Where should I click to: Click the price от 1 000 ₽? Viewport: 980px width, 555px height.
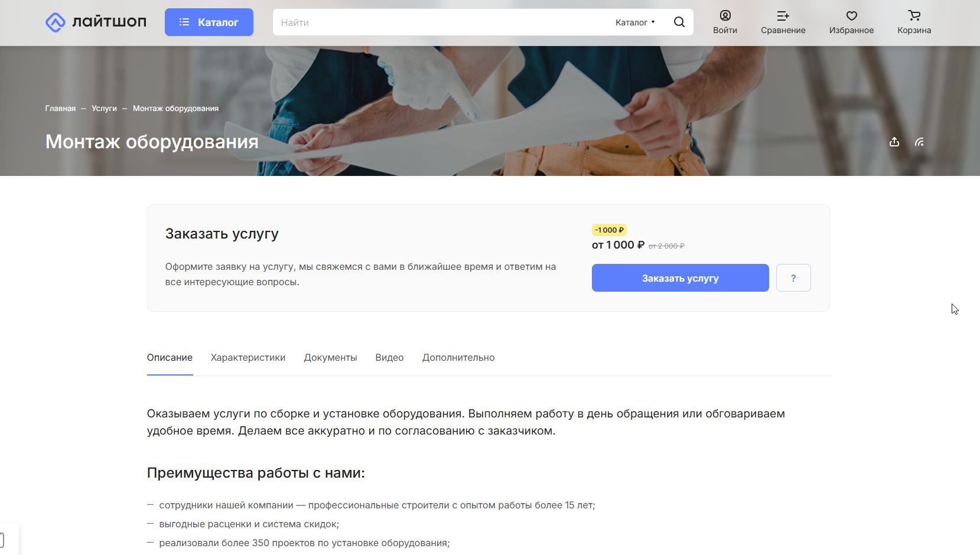click(618, 245)
